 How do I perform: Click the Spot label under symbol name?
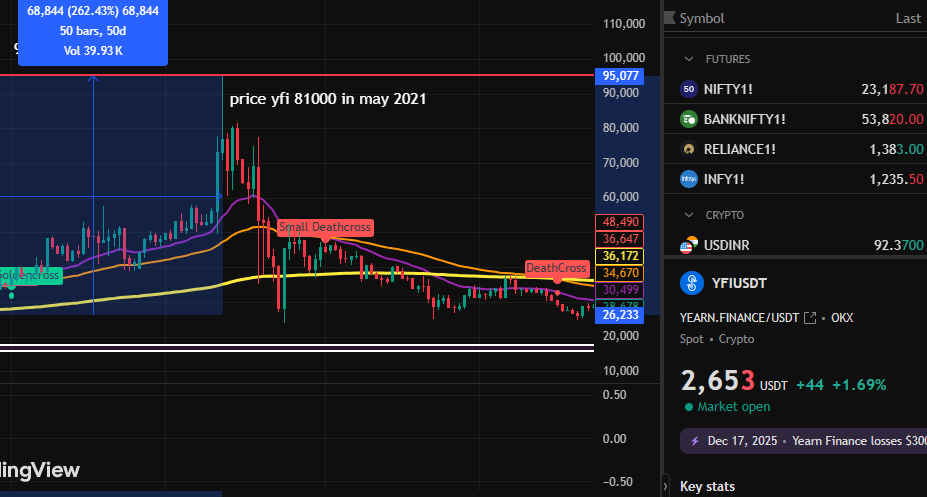coord(692,339)
